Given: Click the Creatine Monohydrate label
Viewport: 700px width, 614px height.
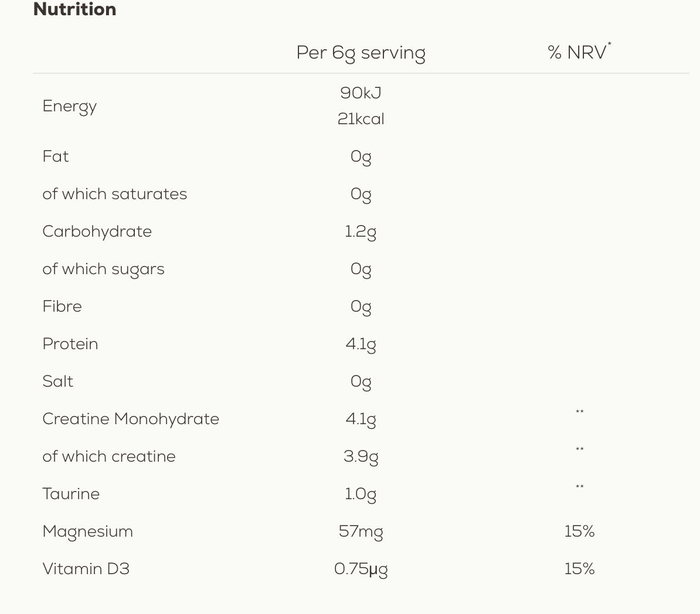Looking at the screenshot, I should pyautogui.click(x=131, y=419).
